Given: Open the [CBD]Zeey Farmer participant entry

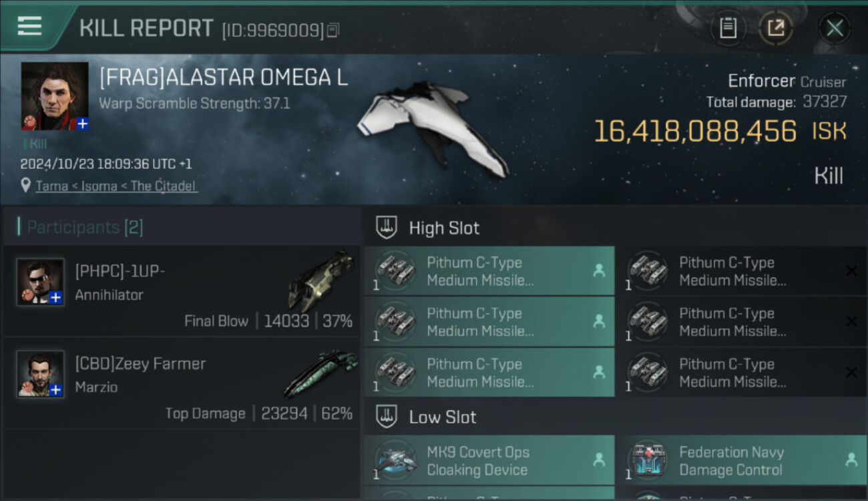Looking at the screenshot, I should (182, 383).
